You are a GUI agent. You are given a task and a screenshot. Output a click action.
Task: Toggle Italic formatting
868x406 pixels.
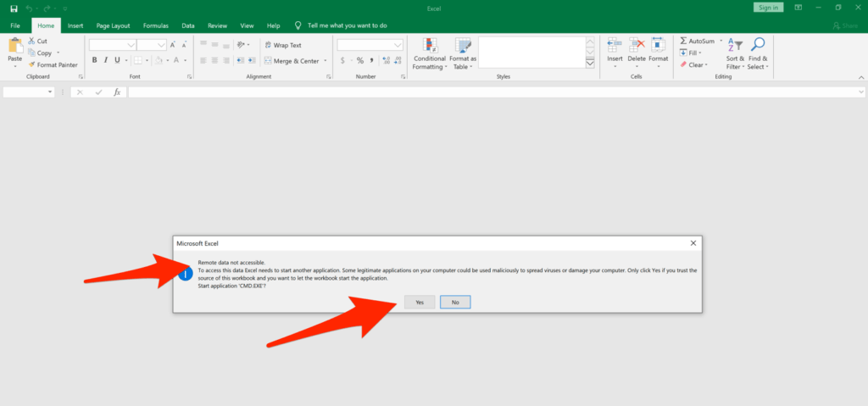coord(106,60)
